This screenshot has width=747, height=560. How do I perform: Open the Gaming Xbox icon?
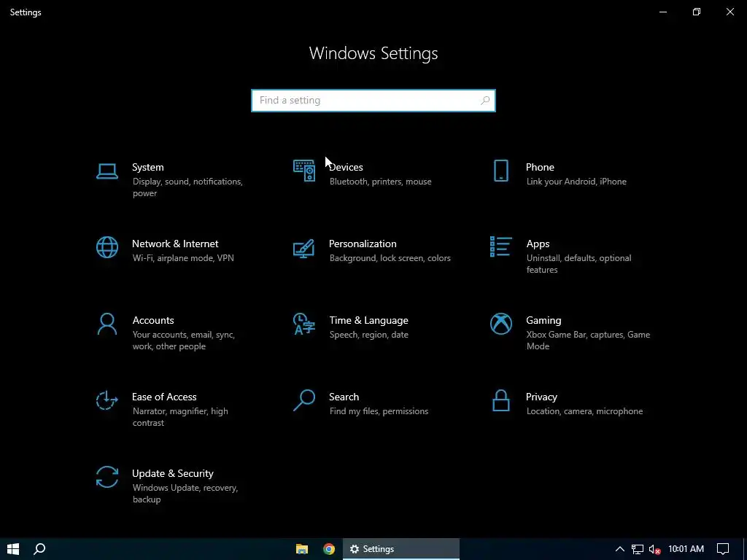500,324
